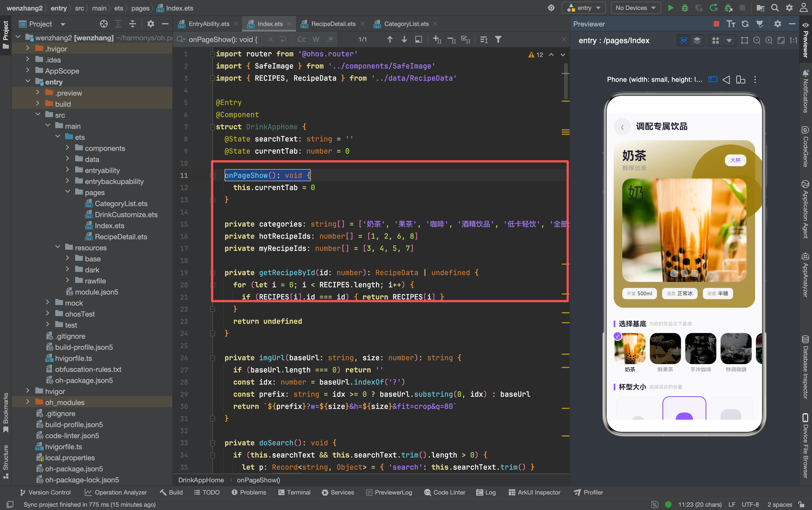Click the multi-device icon above phone preview
Viewport: 812px width, 510px height.
[740, 80]
